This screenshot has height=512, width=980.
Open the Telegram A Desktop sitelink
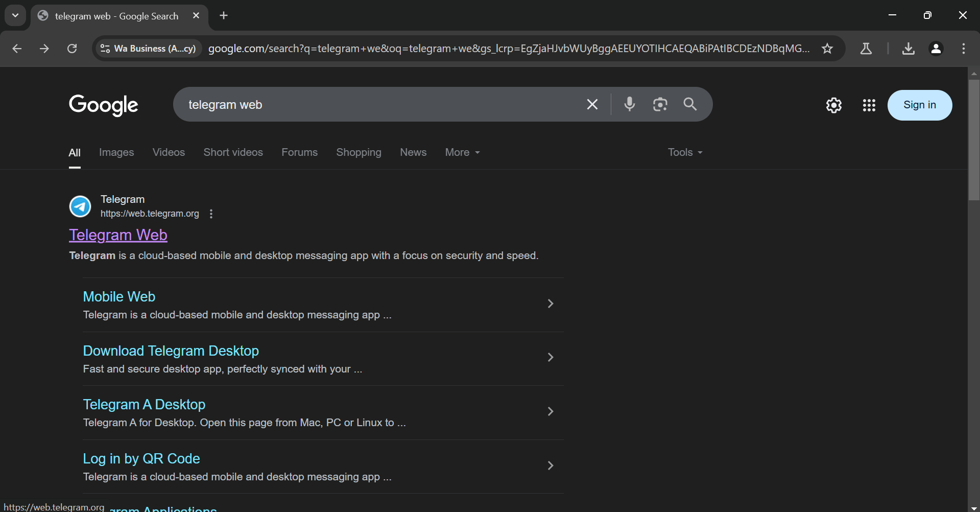[x=144, y=405]
